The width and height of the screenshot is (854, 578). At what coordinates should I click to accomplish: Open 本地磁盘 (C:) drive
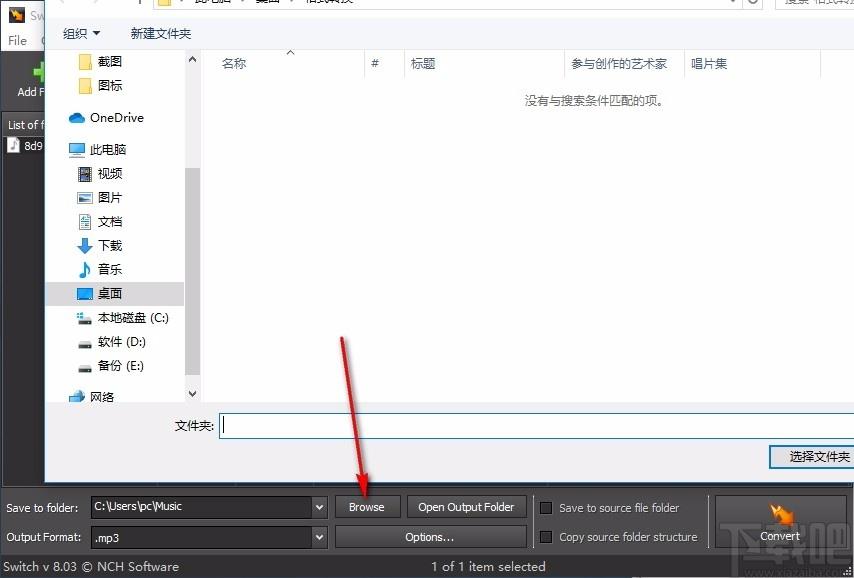[133, 318]
